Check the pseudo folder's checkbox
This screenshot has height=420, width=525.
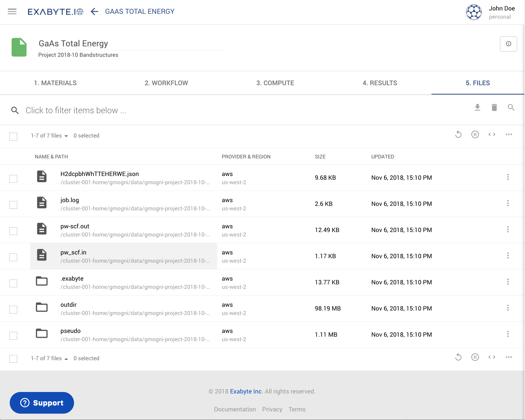pyautogui.click(x=13, y=336)
